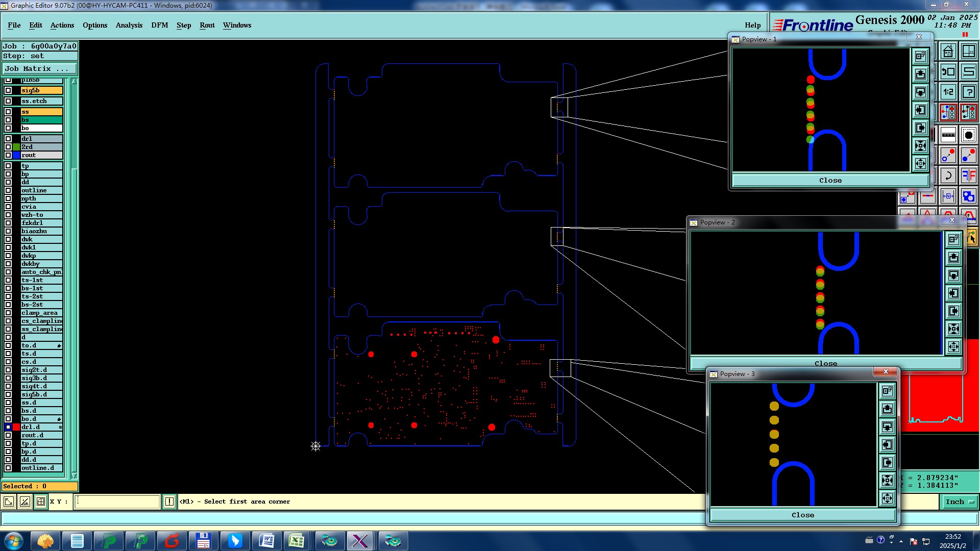Click layer list scrollbar down arrow

pyautogui.click(x=74, y=475)
